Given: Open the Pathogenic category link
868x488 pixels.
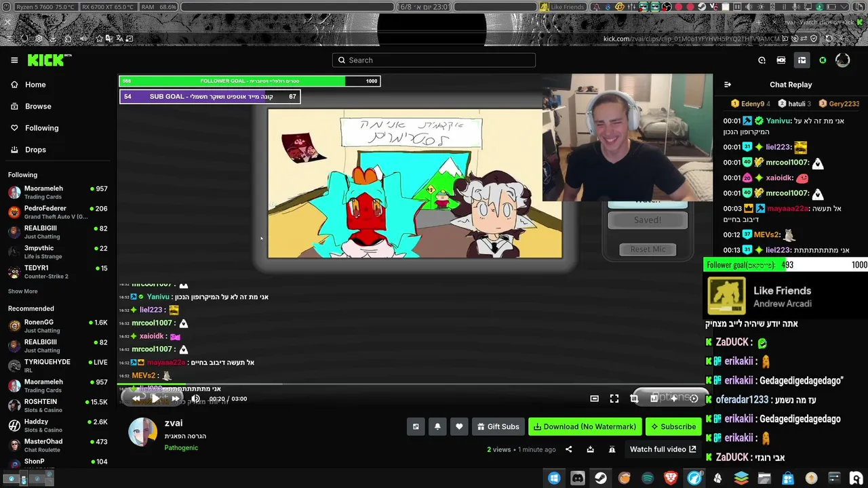Looking at the screenshot, I should point(181,447).
